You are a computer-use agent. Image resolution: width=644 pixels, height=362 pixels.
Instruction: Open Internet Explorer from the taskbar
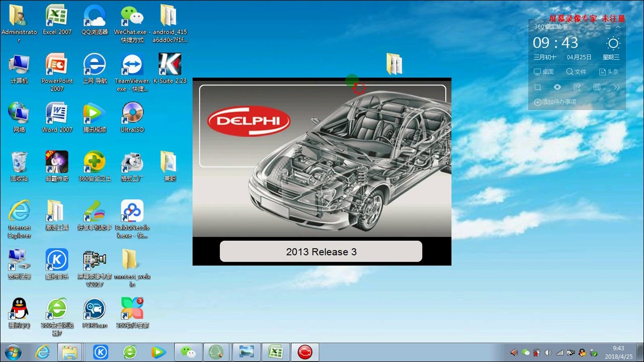[43, 352]
